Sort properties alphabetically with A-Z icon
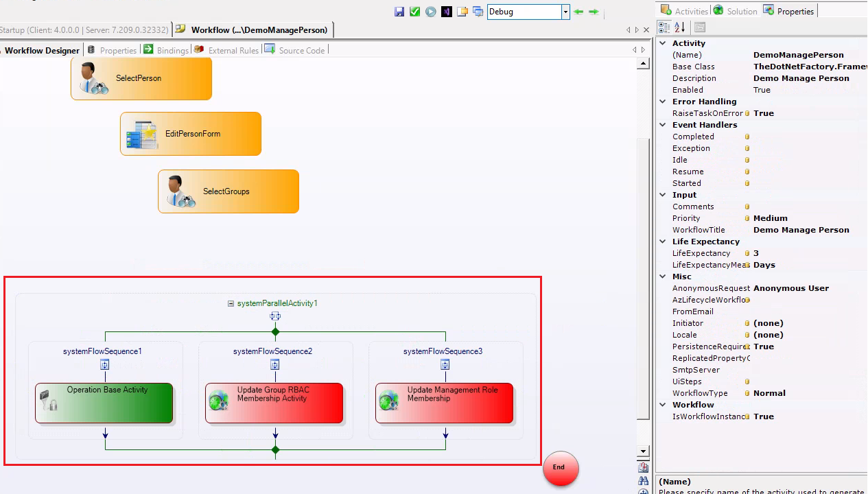The width and height of the screenshot is (868, 494). (x=679, y=27)
